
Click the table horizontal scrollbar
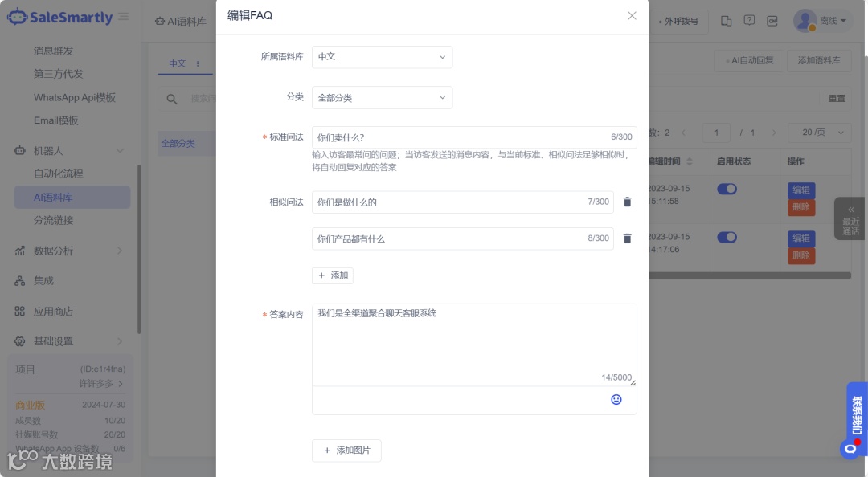(x=750, y=275)
